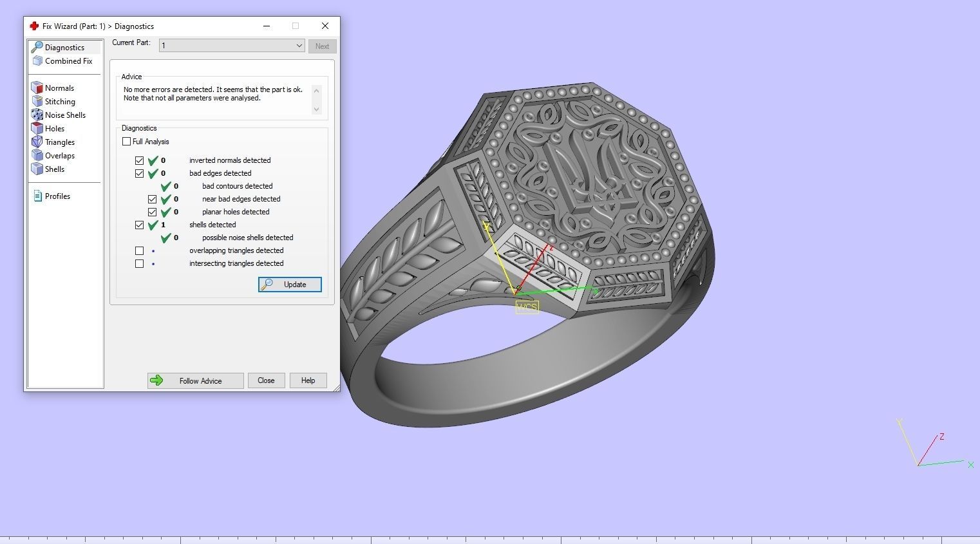The height and width of the screenshot is (544, 980).
Task: Click the disabled Next button
Action: pos(322,46)
